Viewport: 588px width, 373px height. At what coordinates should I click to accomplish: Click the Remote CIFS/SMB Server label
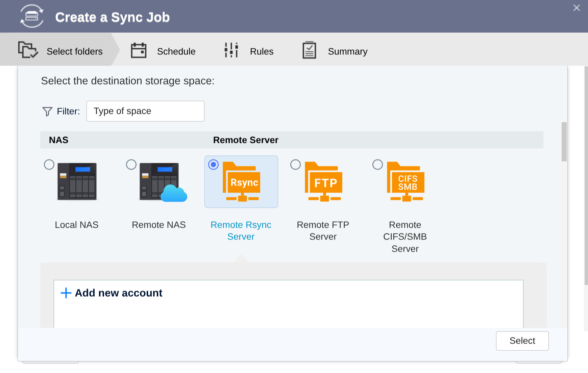tap(405, 237)
